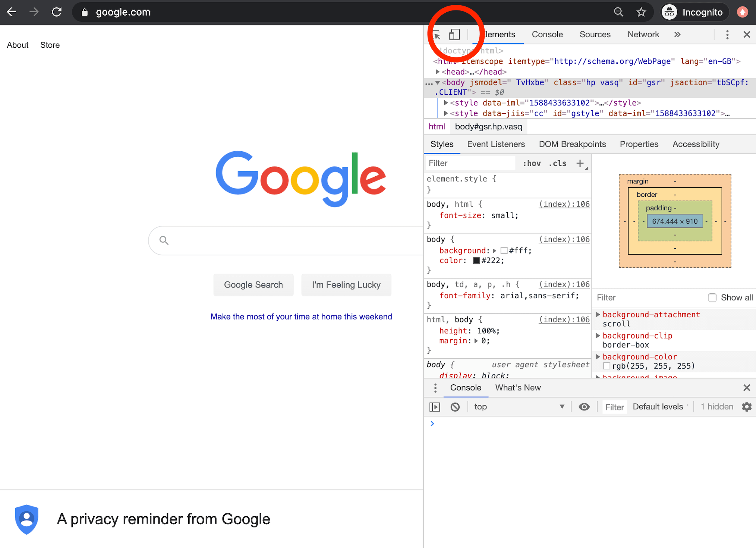This screenshot has width=756, height=548.
Task: Click the bookmark star icon
Action: coord(641,12)
